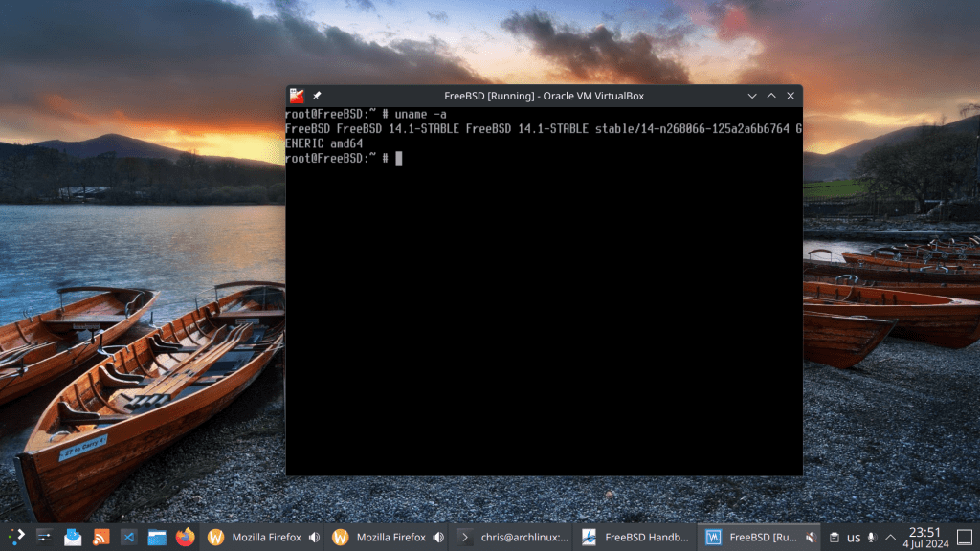The image size is (980, 551).
Task: Click the VirtualBox window menu icon in titlebar
Action: [298, 96]
